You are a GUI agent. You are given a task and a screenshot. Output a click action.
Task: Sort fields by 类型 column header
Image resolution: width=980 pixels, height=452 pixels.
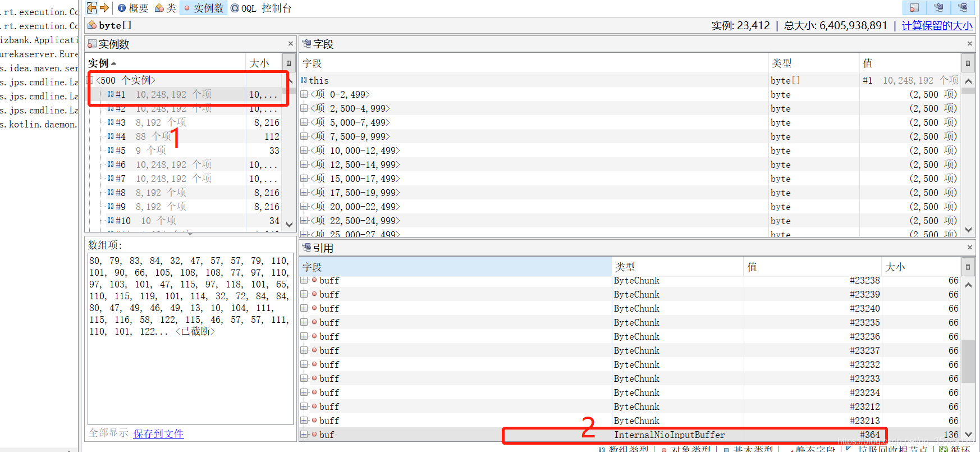pos(814,63)
